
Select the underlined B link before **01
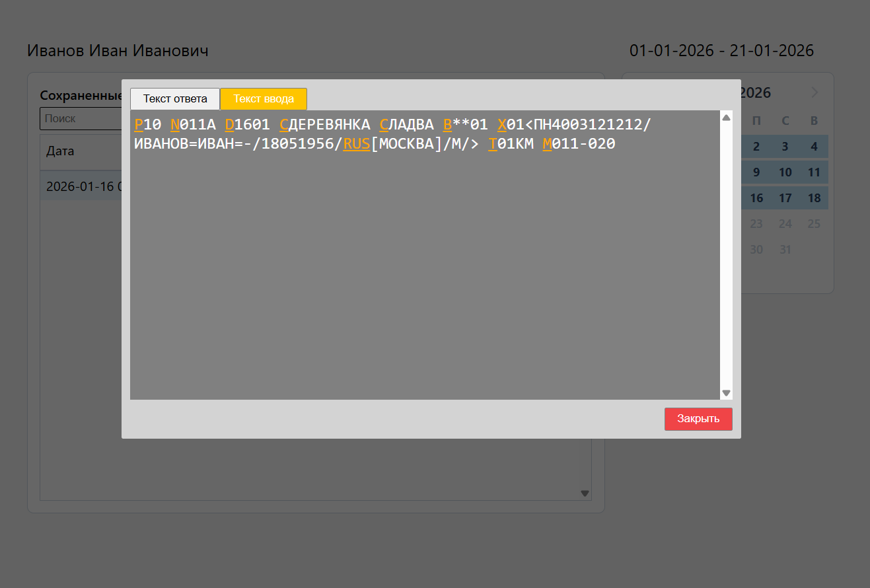tap(447, 125)
